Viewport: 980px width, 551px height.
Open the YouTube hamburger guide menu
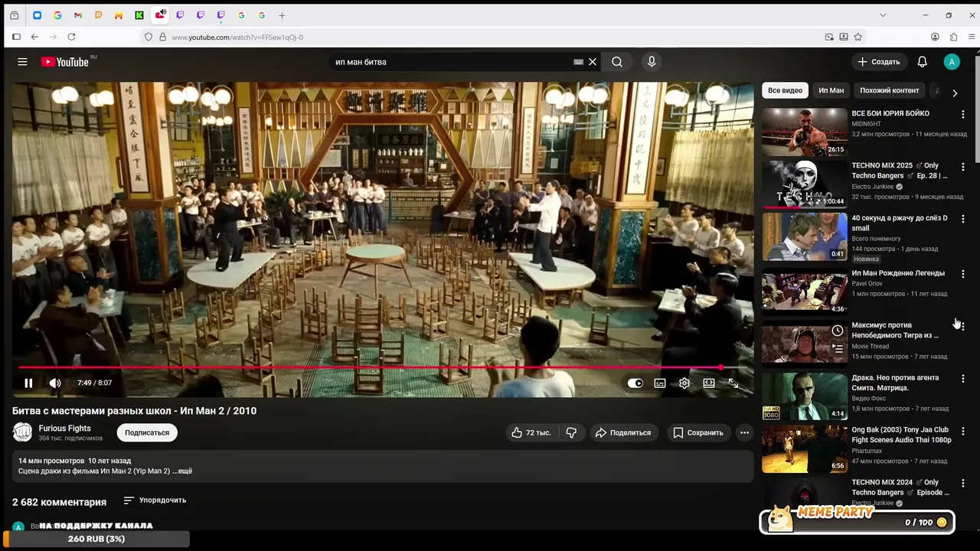pyautogui.click(x=22, y=62)
